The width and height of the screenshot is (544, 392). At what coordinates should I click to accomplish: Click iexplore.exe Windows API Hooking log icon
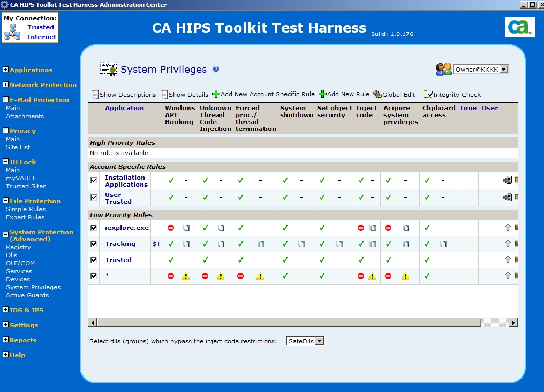tap(186, 228)
